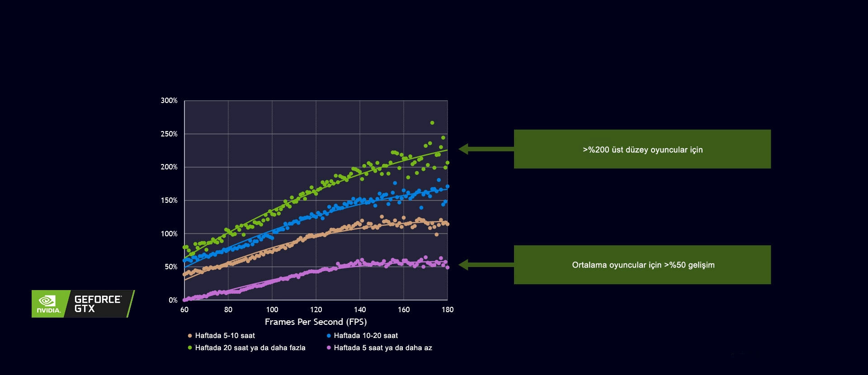Click the blue legend dot for 10-20 saat
Viewport: 868px width, 375px height.
tap(329, 336)
